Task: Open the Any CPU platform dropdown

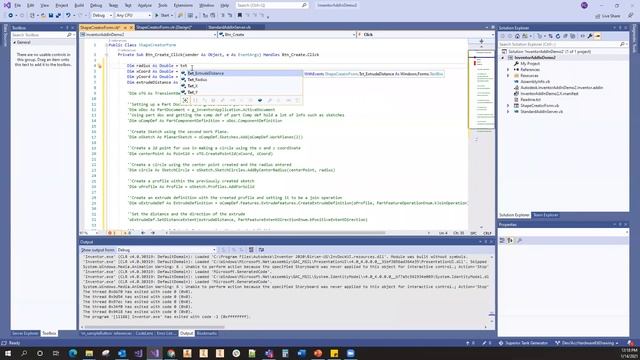Action: pyautogui.click(x=133, y=16)
